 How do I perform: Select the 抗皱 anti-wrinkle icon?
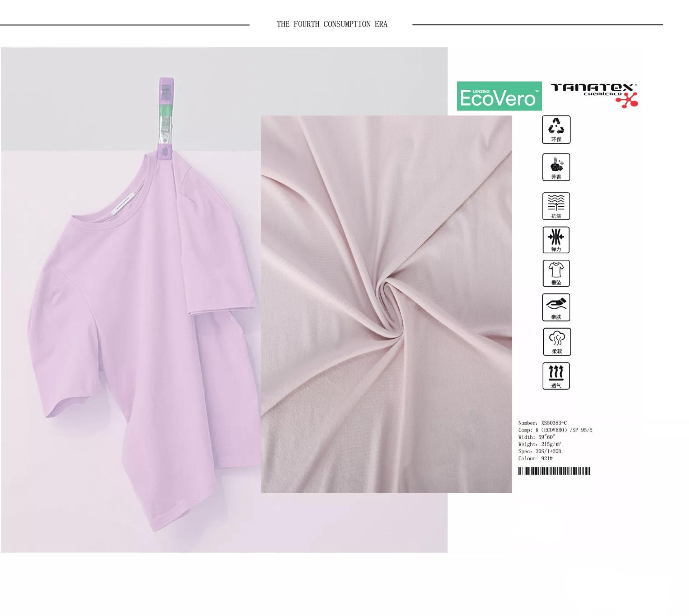[x=556, y=206]
